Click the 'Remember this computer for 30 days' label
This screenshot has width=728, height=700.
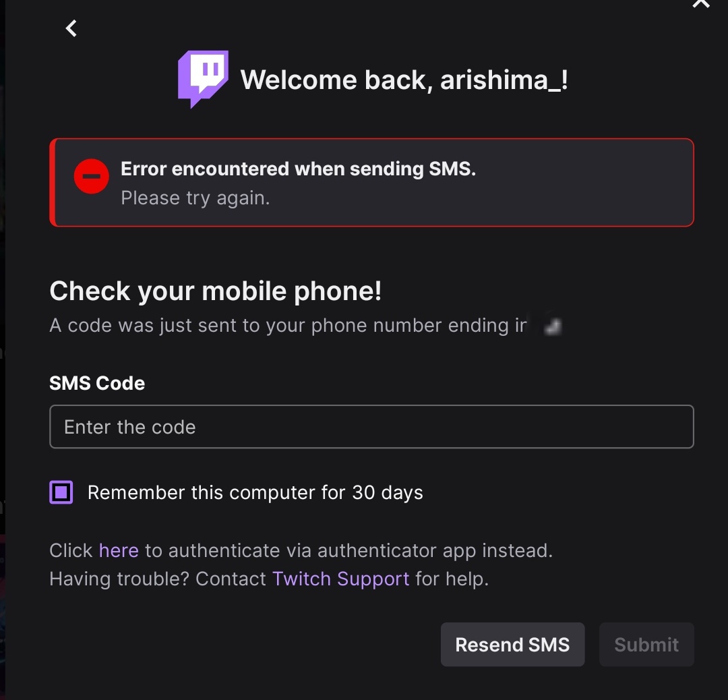tap(255, 492)
